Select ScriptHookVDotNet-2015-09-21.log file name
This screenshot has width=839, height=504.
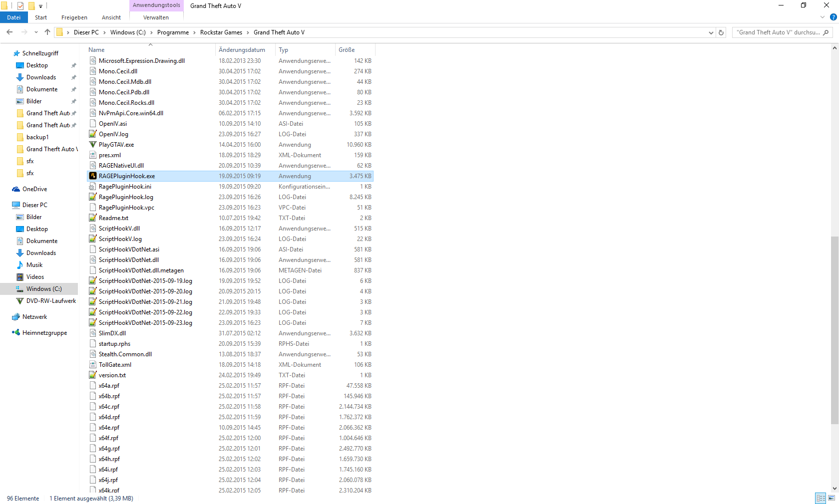(145, 302)
